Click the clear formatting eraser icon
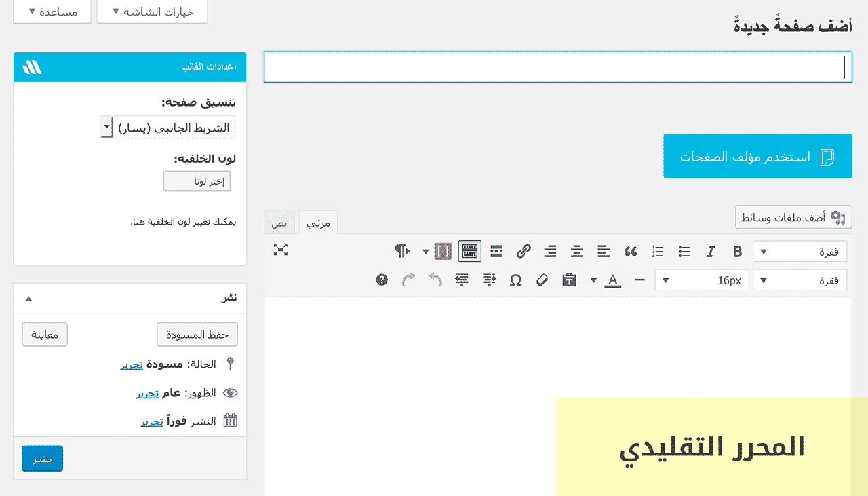The width and height of the screenshot is (868, 496). click(542, 280)
